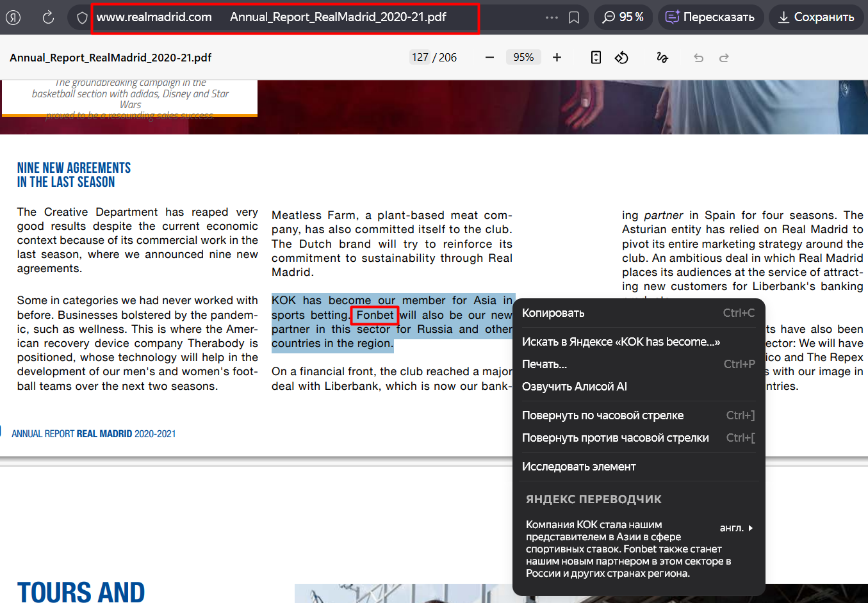The width and height of the screenshot is (868, 603).
Task: Click the paragraph starting 'Meatless Farm'
Action: [x=392, y=244]
